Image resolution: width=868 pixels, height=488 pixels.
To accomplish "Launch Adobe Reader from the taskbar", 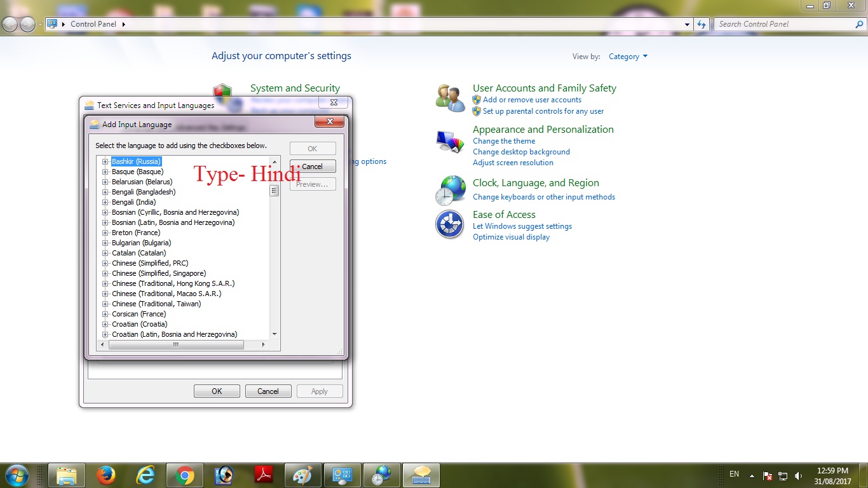I will point(263,475).
